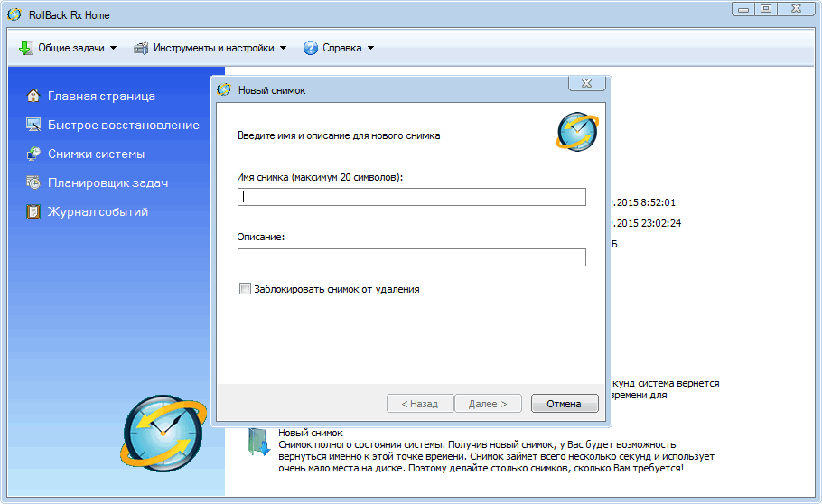Click the green download icon for Общие задачи

tap(26, 48)
